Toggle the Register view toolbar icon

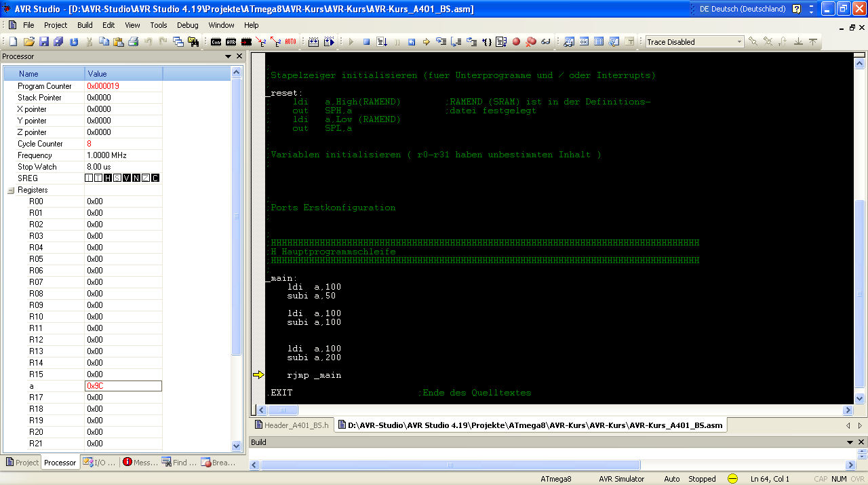[x=584, y=42]
